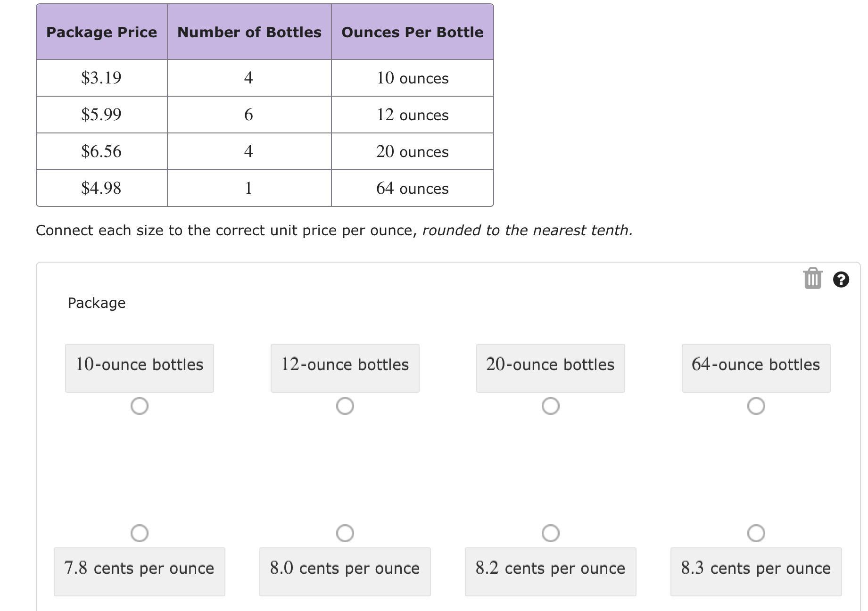The image size is (868, 611).
Task: Select the circle above 8.0 cents per ounce
Action: coord(345,533)
